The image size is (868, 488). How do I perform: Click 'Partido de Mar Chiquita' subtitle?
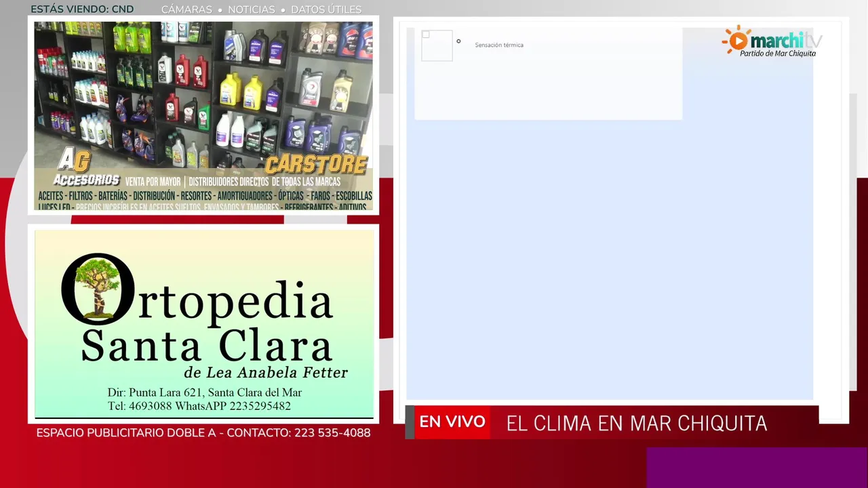(x=778, y=54)
